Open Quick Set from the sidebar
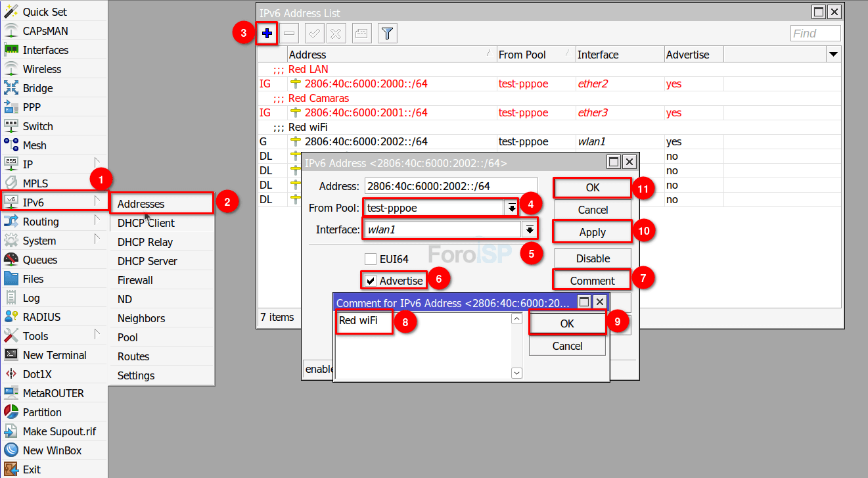 click(x=44, y=12)
